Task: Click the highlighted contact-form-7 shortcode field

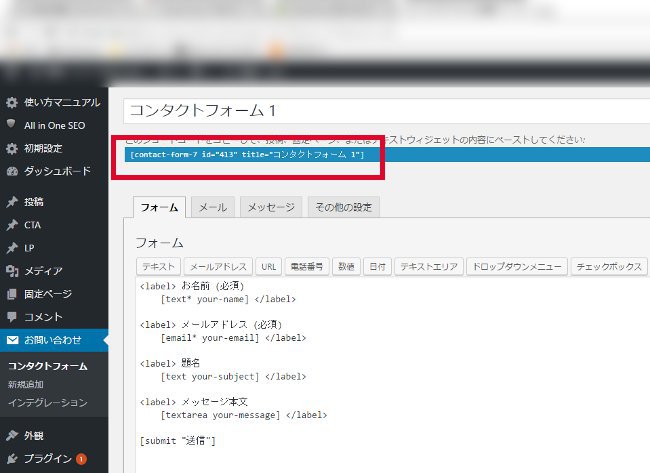Action: [x=250, y=155]
